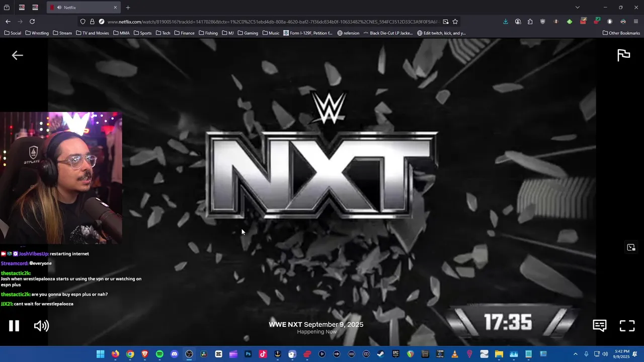The height and width of the screenshot is (362, 644).
Task: Show site security lock information
Action: [92, 22]
